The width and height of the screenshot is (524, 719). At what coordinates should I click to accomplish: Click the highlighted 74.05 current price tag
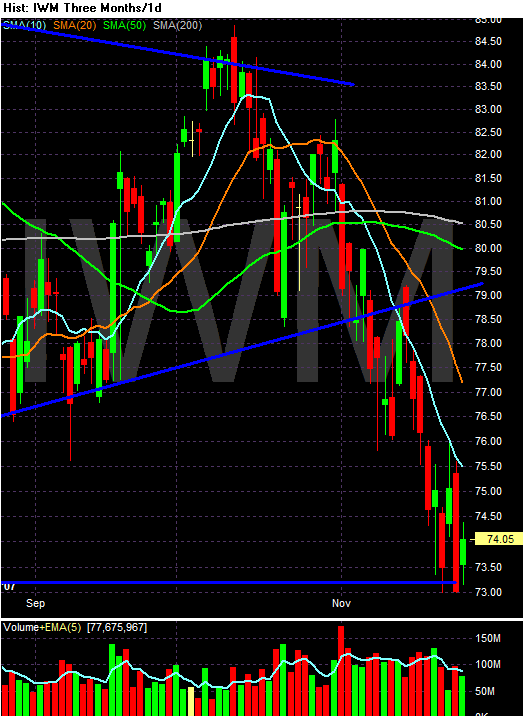pos(499,539)
